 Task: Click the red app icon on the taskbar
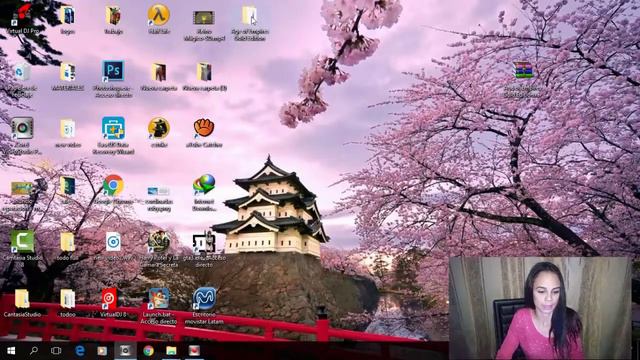pos(194,351)
